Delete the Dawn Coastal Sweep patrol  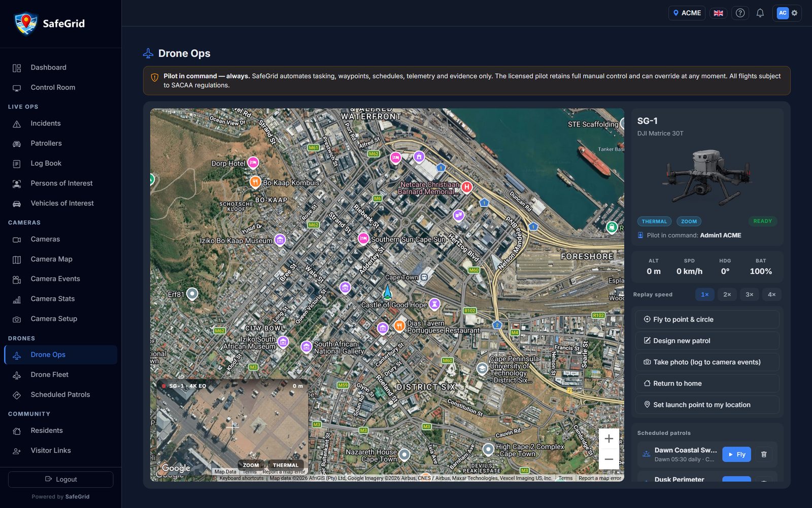(764, 455)
